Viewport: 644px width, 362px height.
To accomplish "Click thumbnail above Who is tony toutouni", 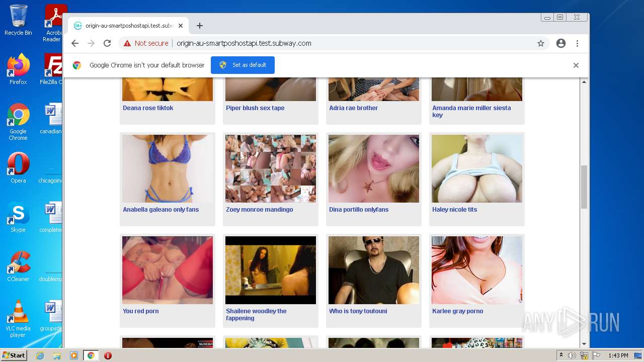I will [x=374, y=270].
